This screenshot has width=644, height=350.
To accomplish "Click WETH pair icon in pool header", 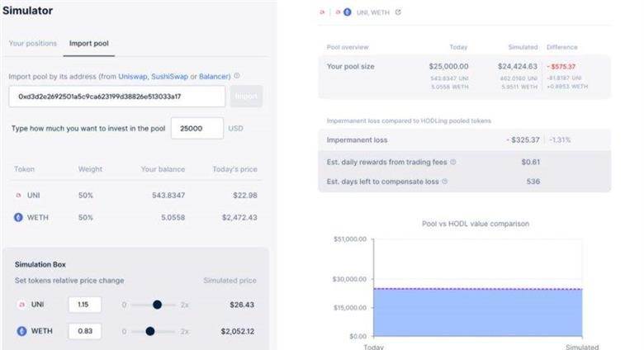I will (348, 12).
